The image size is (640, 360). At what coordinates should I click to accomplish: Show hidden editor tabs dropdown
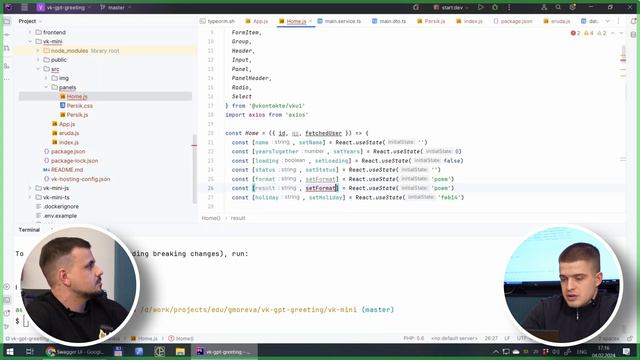pyautogui.click(x=607, y=21)
